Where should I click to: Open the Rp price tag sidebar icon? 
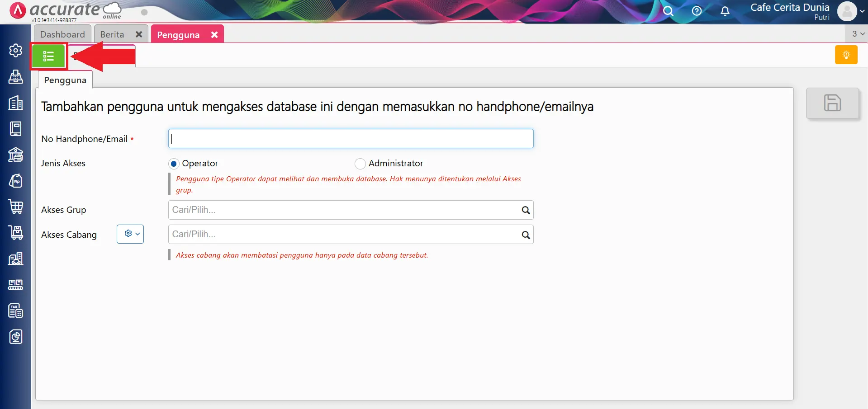(16, 181)
